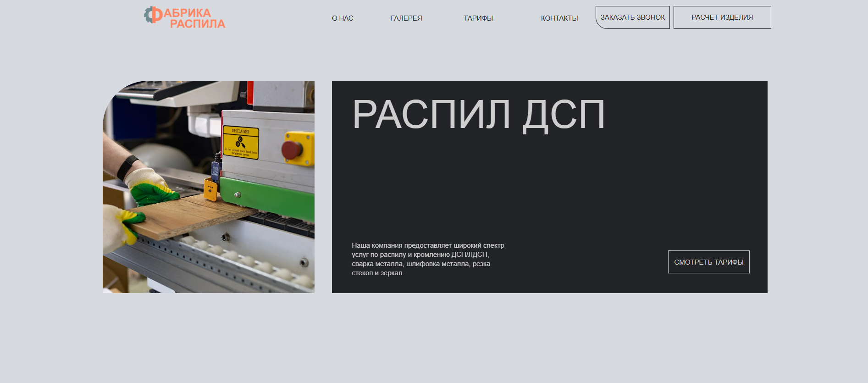Click the РАСПИЛ ДСП heading
Screen dimensions: 868x383
tap(478, 115)
